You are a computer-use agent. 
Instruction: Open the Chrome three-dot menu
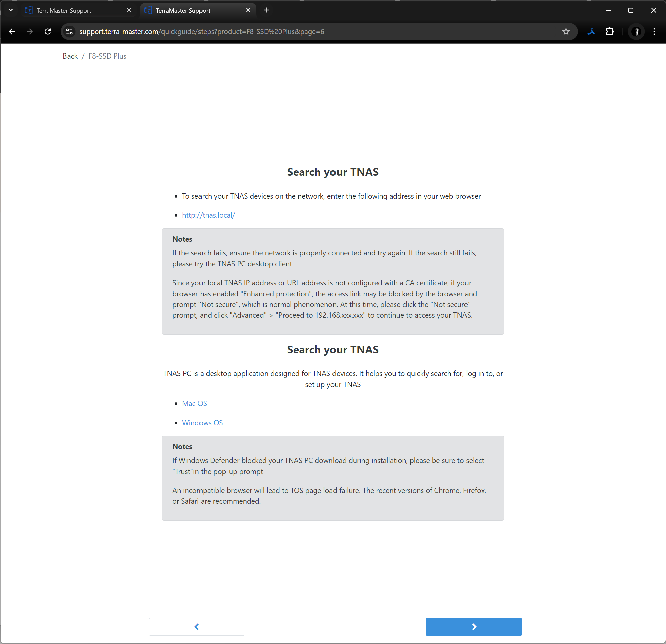coord(654,32)
